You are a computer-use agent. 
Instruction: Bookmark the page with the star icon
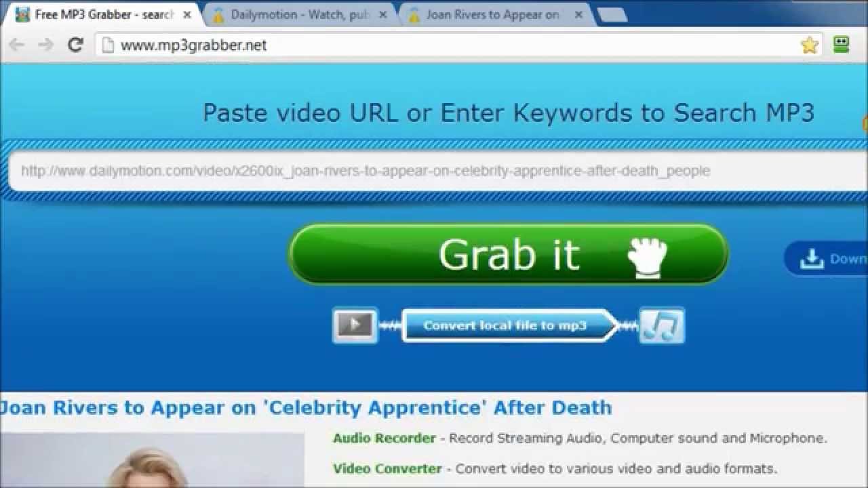point(809,45)
